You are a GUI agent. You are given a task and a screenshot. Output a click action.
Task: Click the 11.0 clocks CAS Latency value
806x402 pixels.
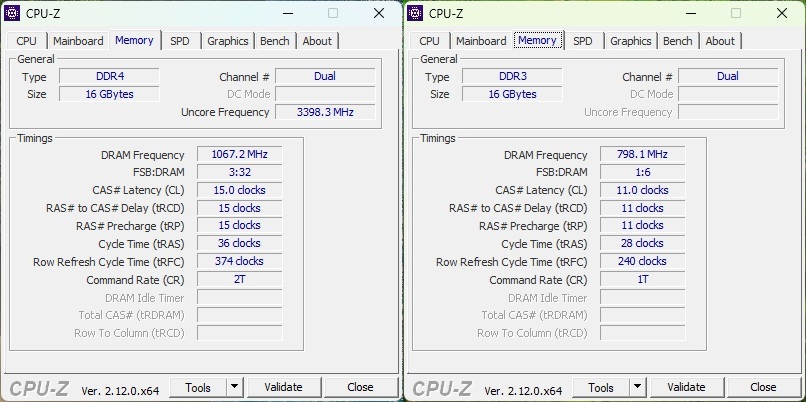pyautogui.click(x=643, y=190)
